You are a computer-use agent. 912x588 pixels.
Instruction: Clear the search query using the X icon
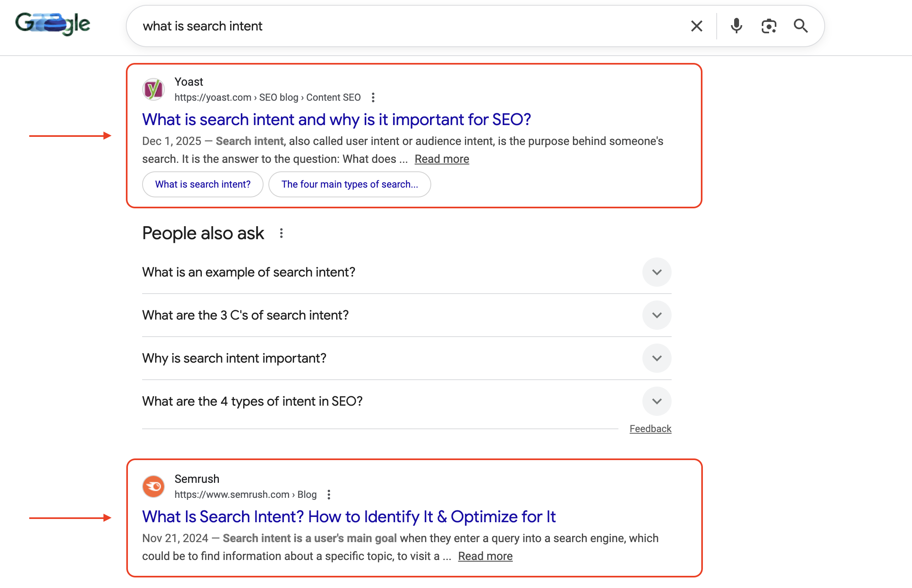(696, 26)
